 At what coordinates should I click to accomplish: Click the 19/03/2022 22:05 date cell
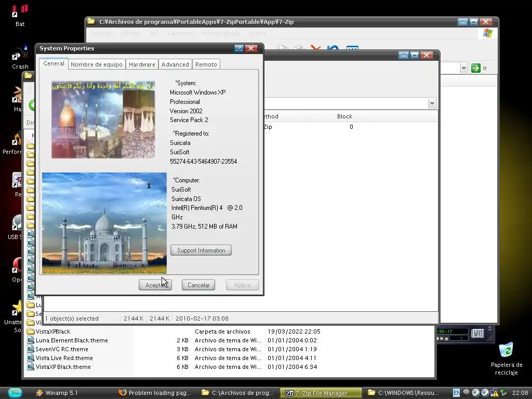click(x=294, y=331)
